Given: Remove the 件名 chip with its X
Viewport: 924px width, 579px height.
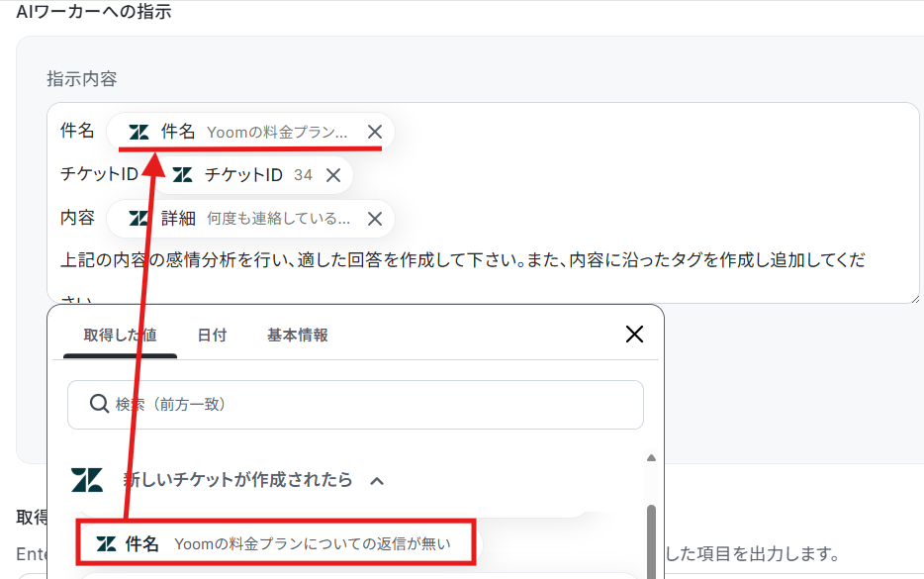Looking at the screenshot, I should pos(375,132).
